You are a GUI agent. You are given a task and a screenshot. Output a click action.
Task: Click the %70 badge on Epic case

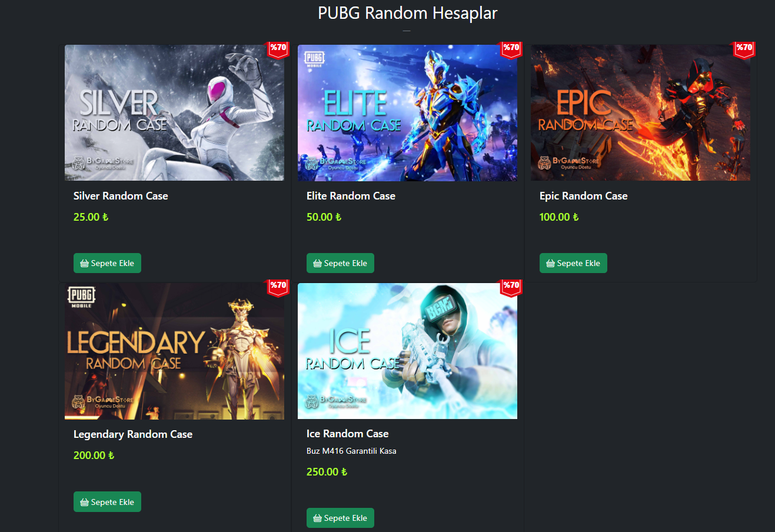coord(744,50)
